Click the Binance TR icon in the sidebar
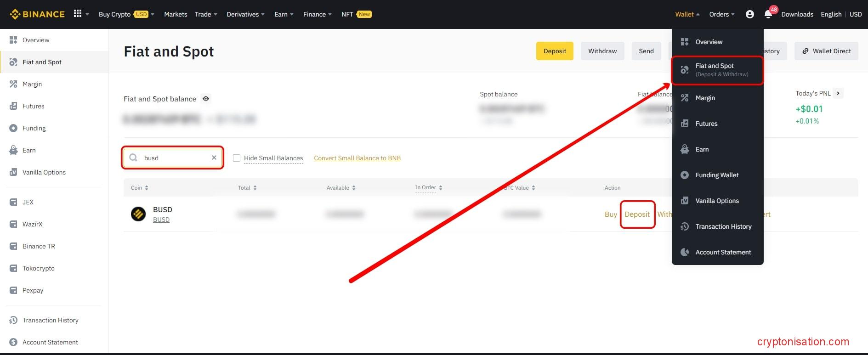 [13, 246]
